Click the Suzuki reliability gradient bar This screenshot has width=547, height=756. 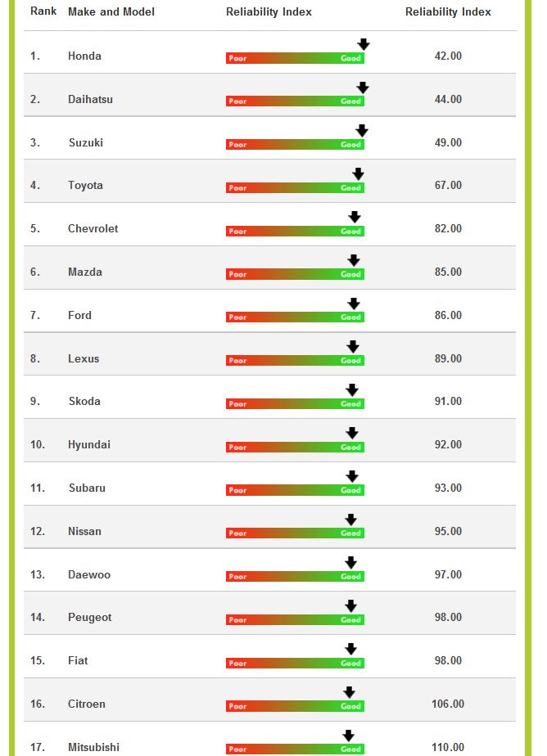click(x=295, y=145)
